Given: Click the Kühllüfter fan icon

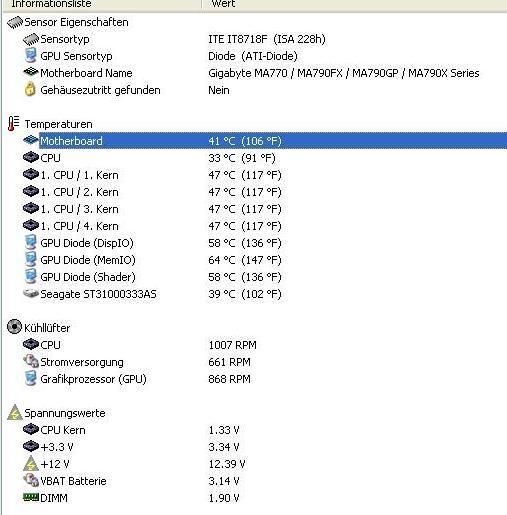Looking at the screenshot, I should coord(14,327).
